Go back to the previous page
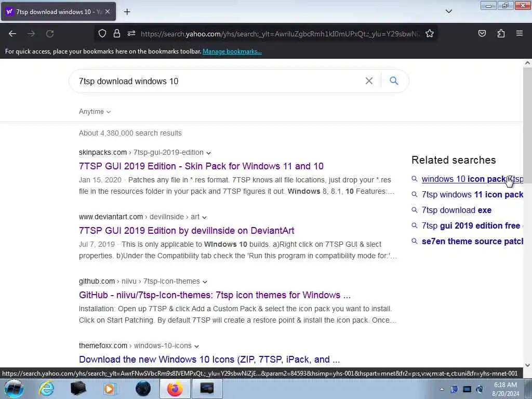Viewport: 532px width, 399px height. pyautogui.click(x=12, y=34)
